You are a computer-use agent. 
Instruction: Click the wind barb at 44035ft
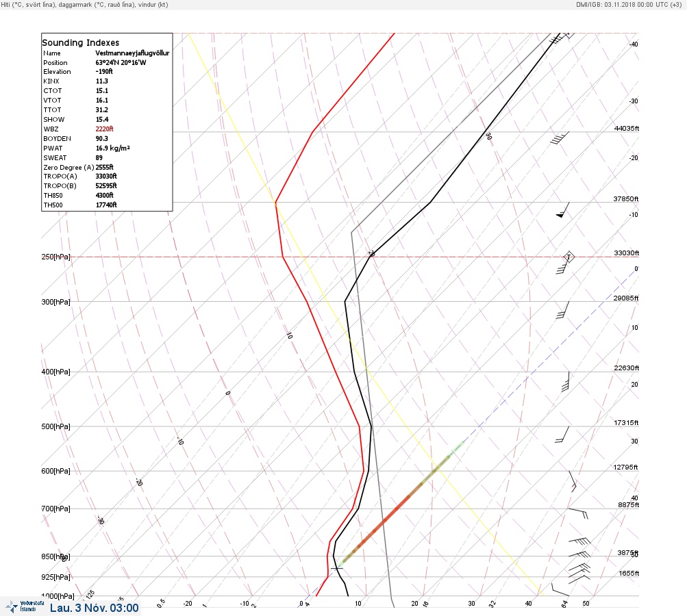coord(560,138)
